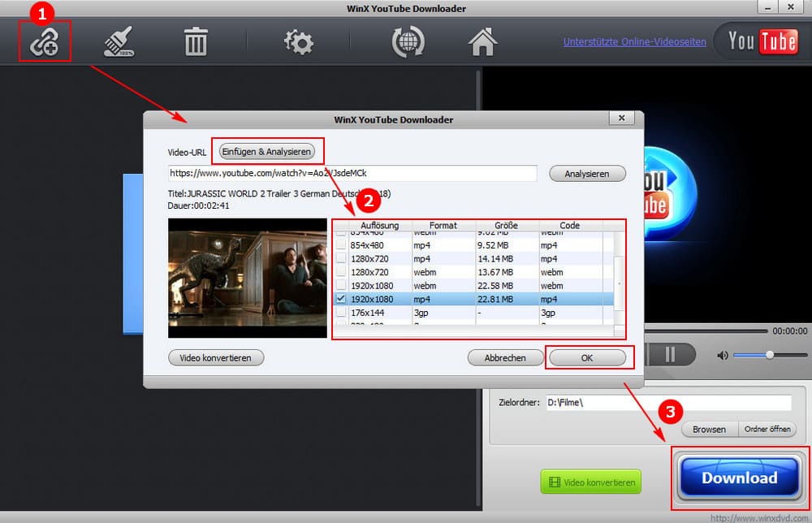Untick checkbox for 1920x1080 mp4 row
The image size is (812, 523).
click(341, 299)
